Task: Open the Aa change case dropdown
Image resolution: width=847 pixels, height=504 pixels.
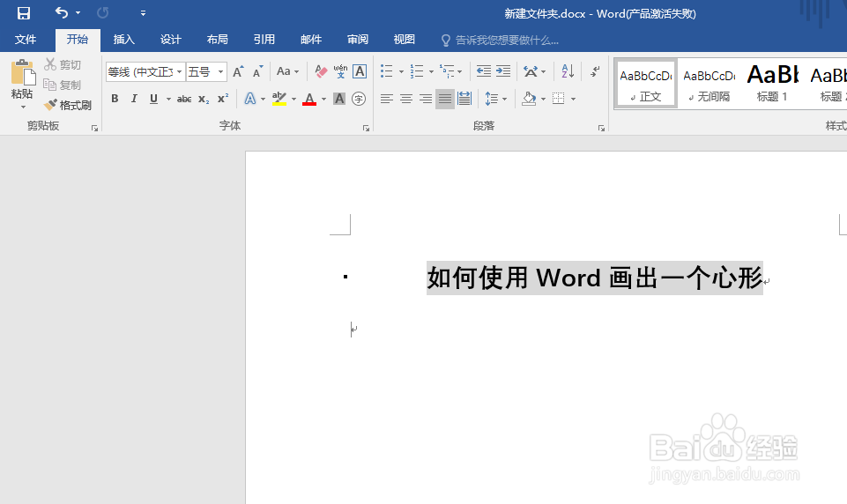Action: [x=287, y=71]
